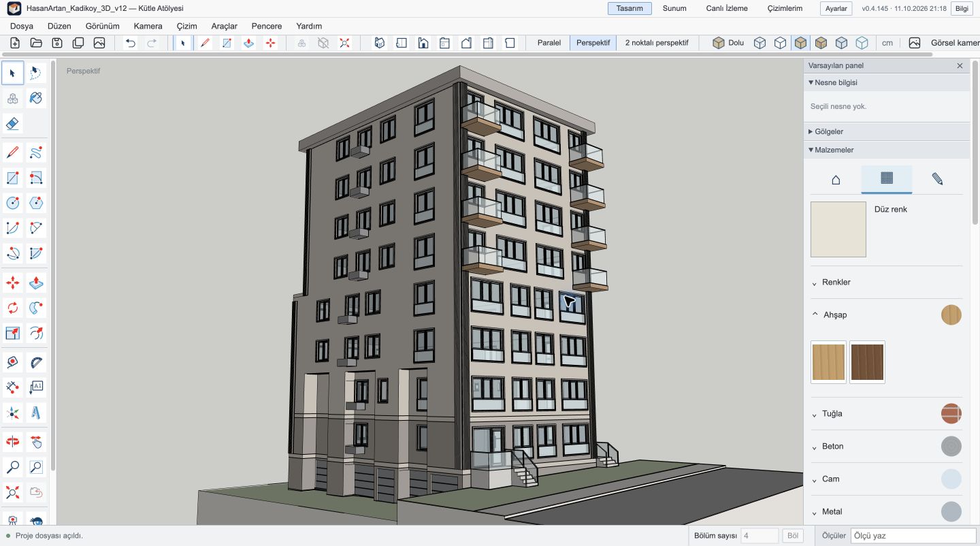Click the Bilgi button
Image resolution: width=980 pixels, height=546 pixels.
coord(962,9)
